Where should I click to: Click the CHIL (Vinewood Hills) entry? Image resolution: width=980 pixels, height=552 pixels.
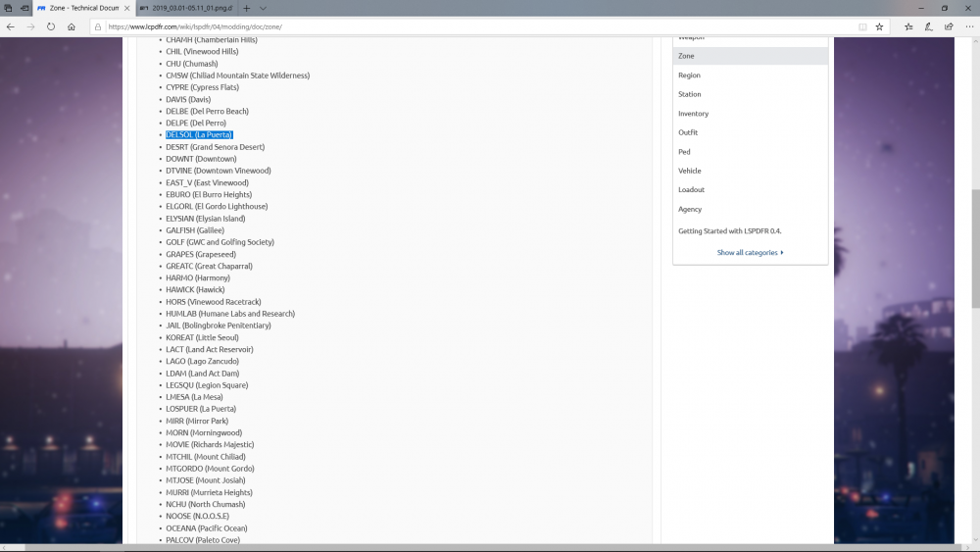pos(202,52)
